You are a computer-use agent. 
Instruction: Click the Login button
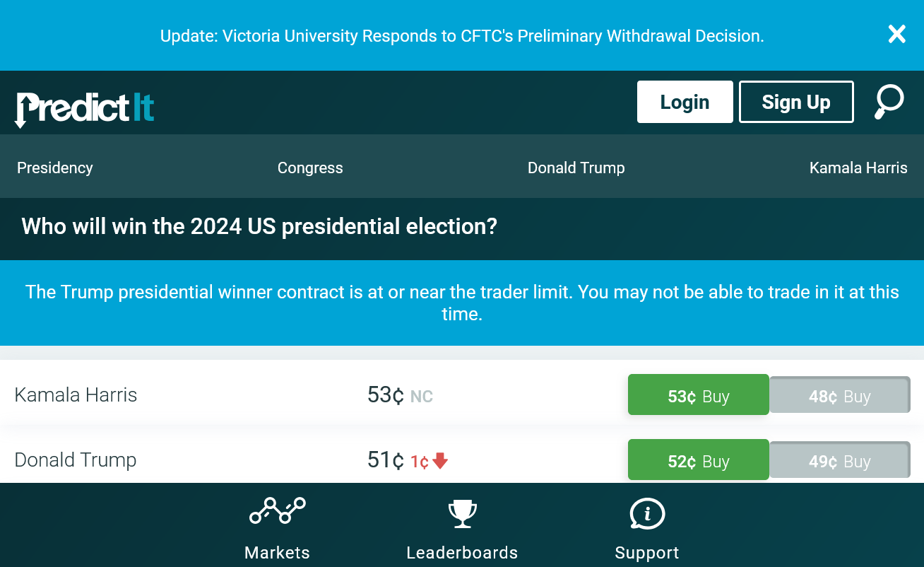tap(685, 102)
